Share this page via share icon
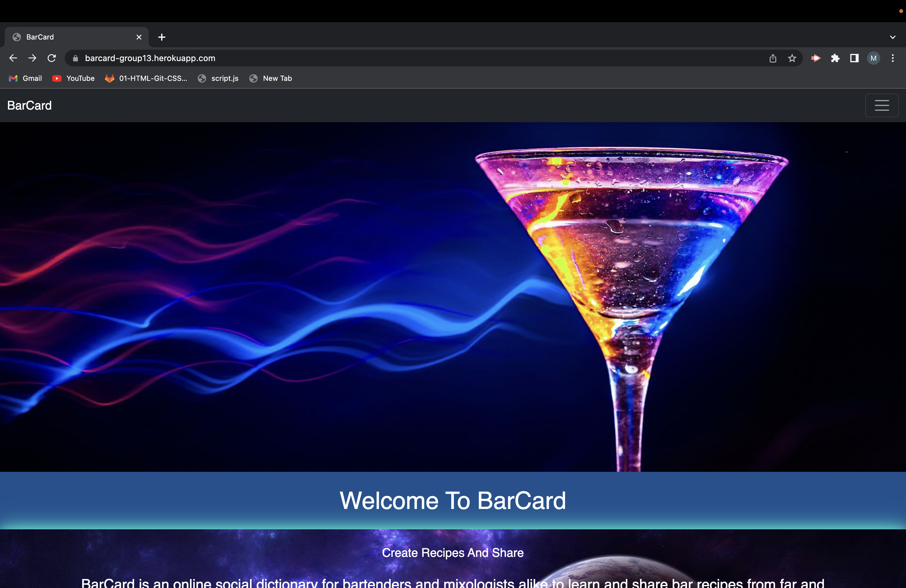Viewport: 906px width, 588px height. click(773, 58)
